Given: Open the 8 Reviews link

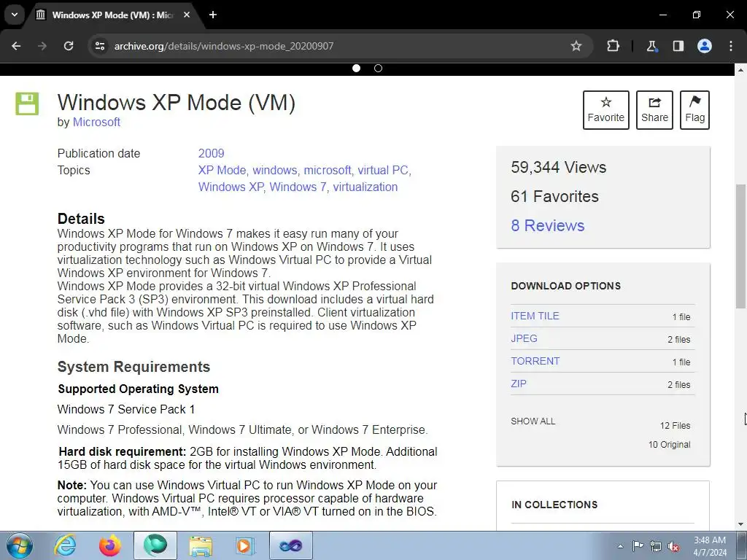Looking at the screenshot, I should 547,225.
